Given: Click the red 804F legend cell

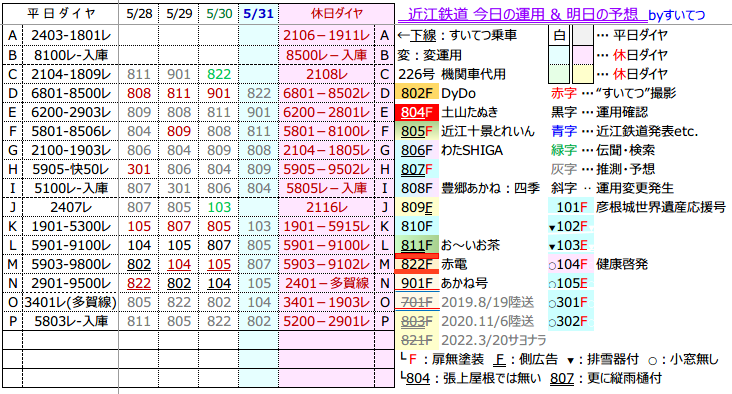Looking at the screenshot, I should click(x=417, y=112).
